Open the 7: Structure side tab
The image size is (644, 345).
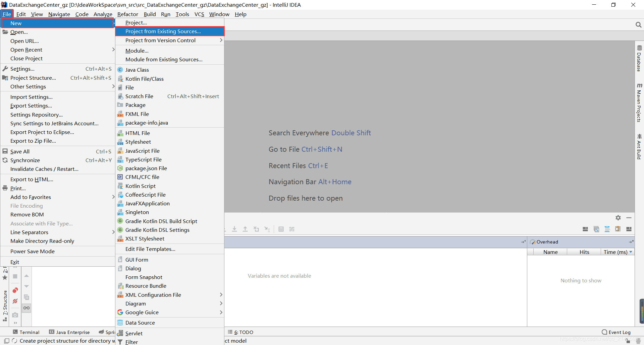pyautogui.click(x=5, y=305)
